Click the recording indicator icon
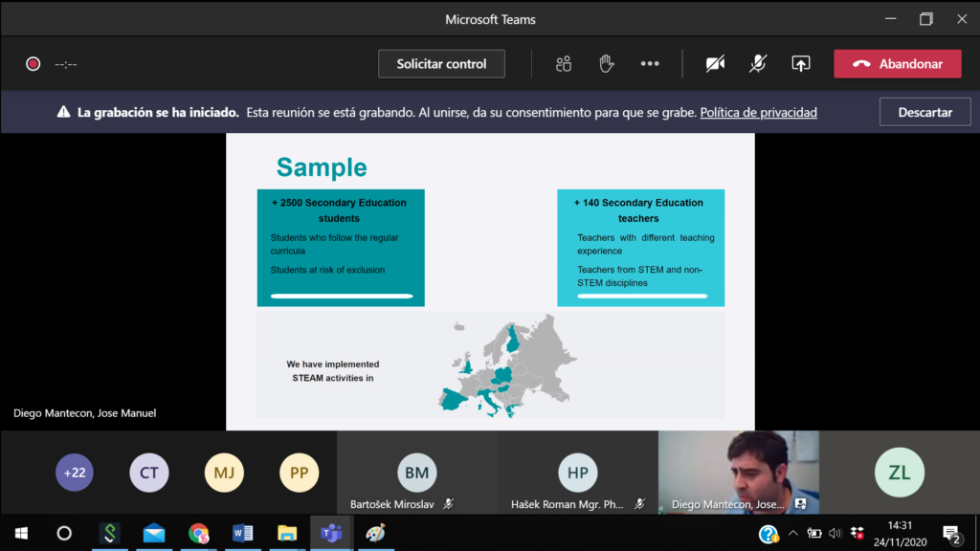The image size is (980, 551). tap(33, 64)
